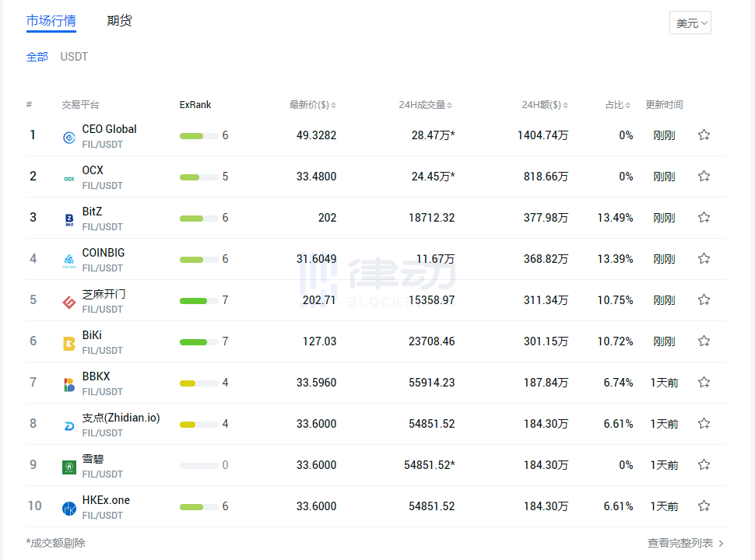The height and width of the screenshot is (560, 755).
Task: Open the CEO Global exchange link
Action: [x=109, y=129]
